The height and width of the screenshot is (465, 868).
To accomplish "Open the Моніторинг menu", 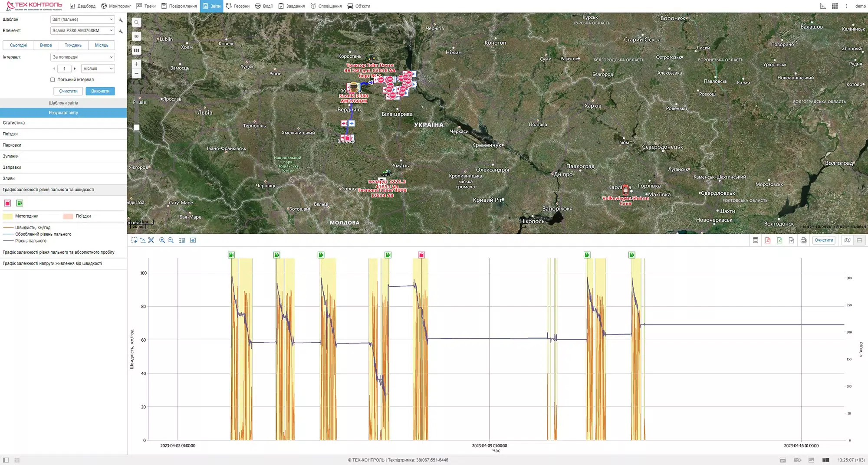I will (x=116, y=6).
